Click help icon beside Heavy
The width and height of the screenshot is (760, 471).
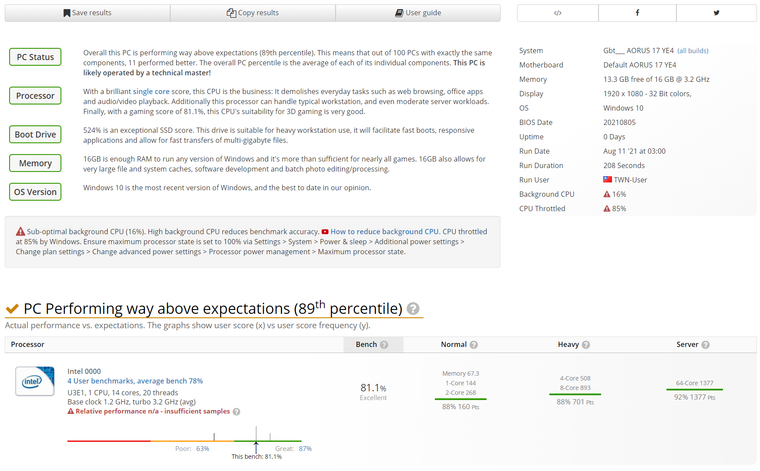click(x=586, y=345)
